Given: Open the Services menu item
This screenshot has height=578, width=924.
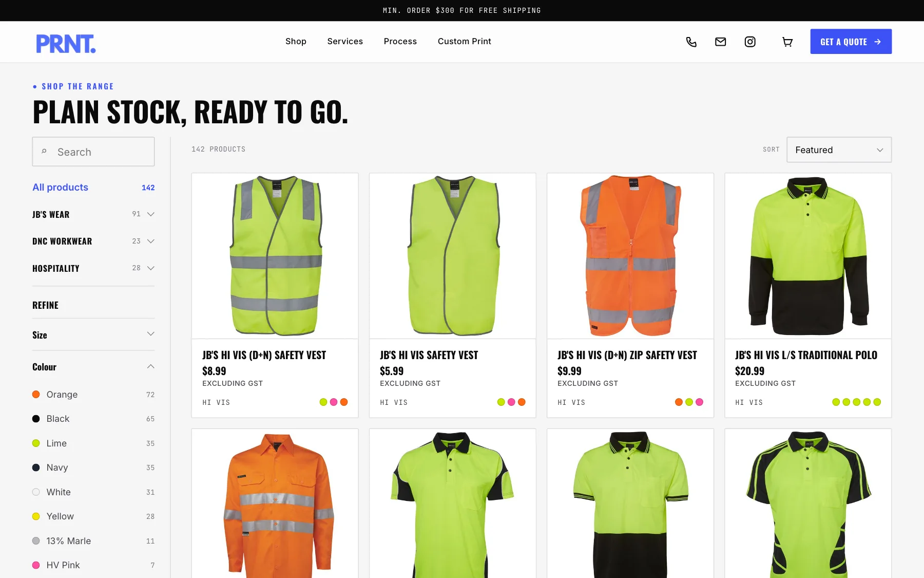Looking at the screenshot, I should tap(345, 41).
